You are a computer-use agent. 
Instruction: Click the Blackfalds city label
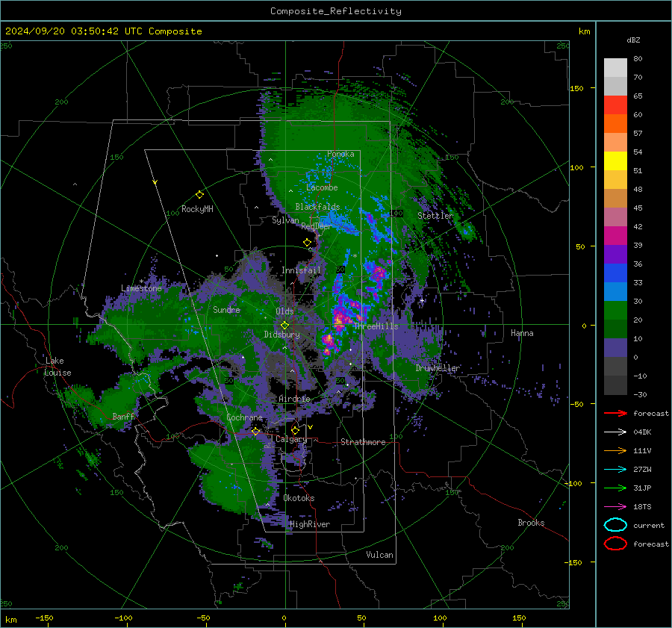point(317,207)
